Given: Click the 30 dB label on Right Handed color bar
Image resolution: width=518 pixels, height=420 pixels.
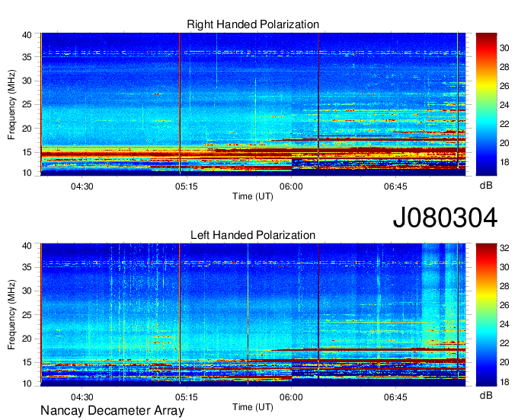Looking at the screenshot, I should [504, 48].
